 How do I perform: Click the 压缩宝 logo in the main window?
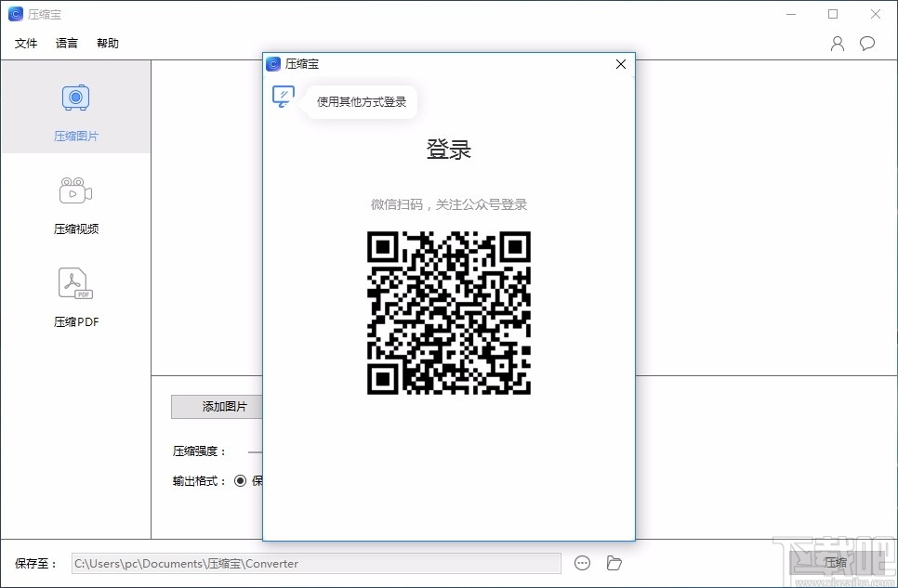(14, 14)
